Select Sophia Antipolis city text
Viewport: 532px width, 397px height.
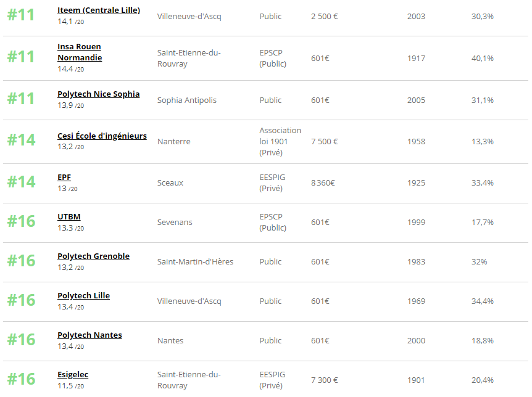pos(186,100)
